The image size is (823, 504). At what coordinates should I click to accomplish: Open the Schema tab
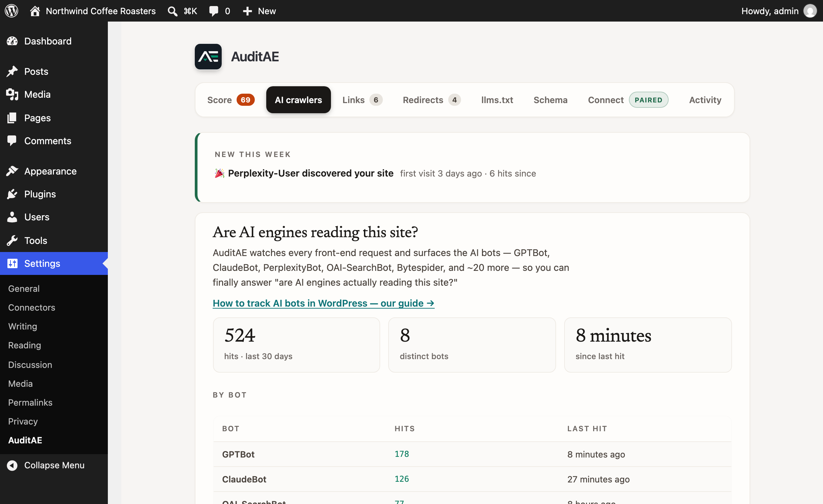pos(550,100)
